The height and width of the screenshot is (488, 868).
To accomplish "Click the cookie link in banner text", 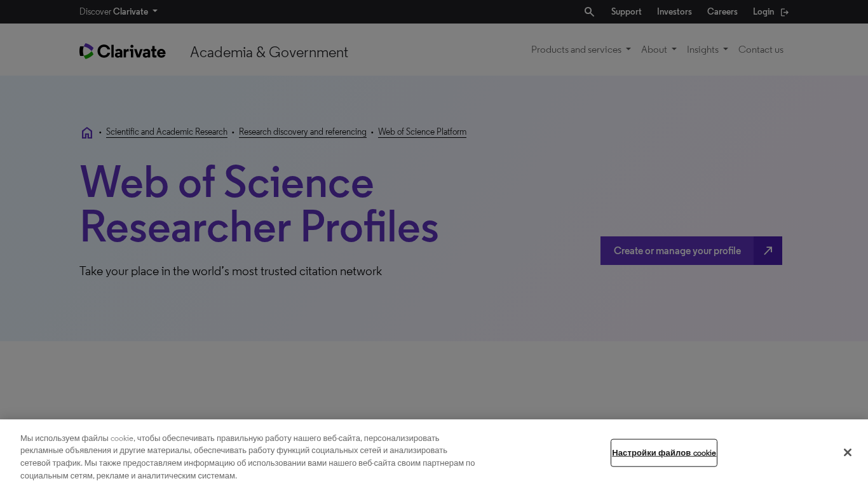I will tap(122, 438).
